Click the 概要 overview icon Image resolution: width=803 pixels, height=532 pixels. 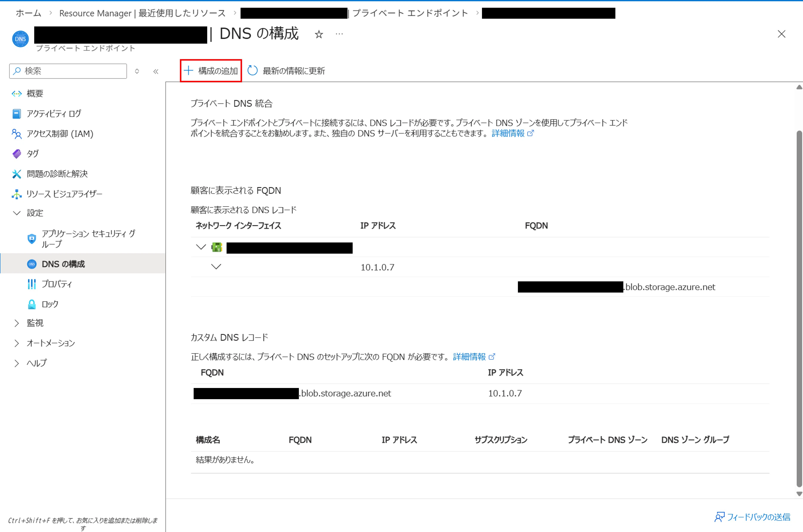click(x=16, y=94)
